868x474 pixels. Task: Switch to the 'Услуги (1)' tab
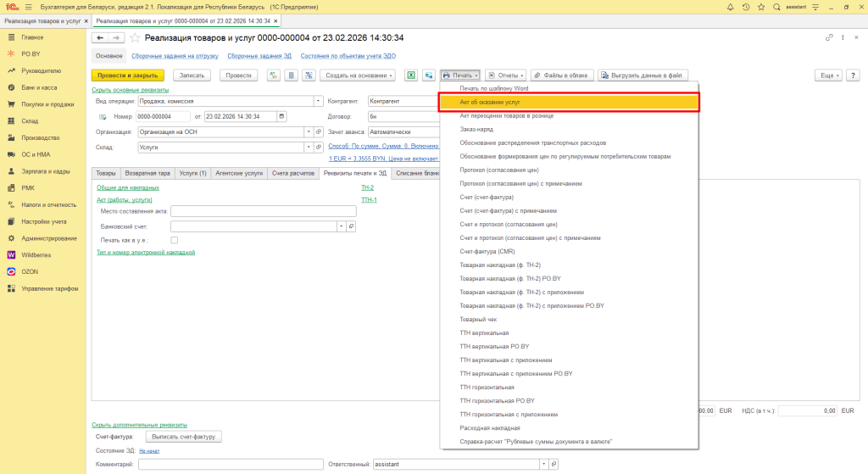pos(191,173)
